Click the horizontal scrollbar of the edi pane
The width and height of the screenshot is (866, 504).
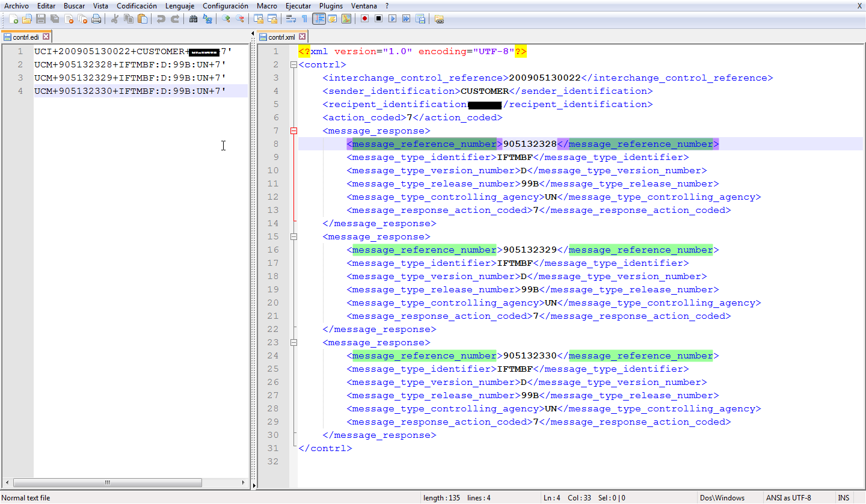pos(107,482)
